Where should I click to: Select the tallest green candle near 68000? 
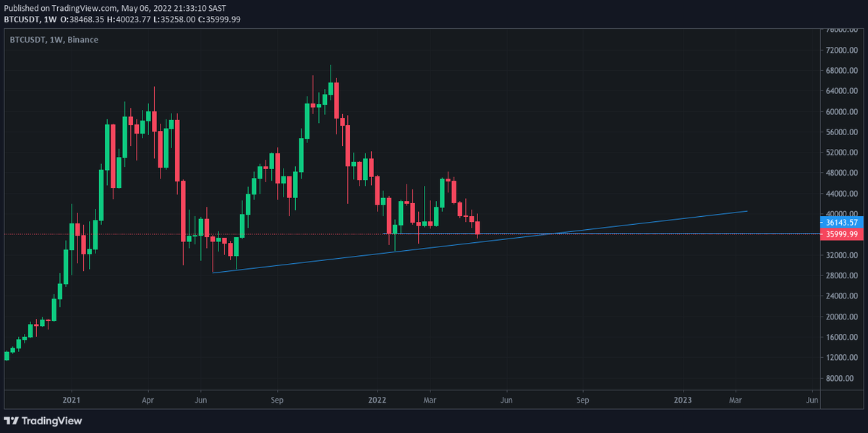[331, 87]
